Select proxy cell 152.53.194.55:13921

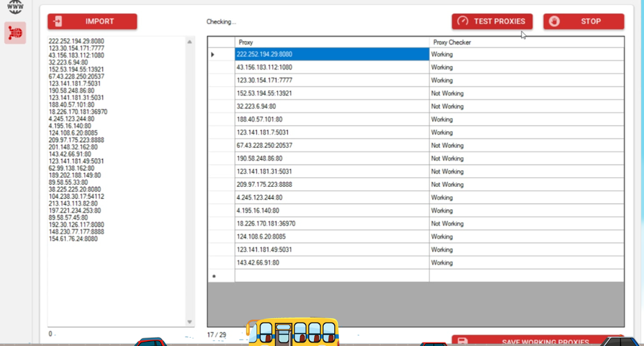point(332,93)
